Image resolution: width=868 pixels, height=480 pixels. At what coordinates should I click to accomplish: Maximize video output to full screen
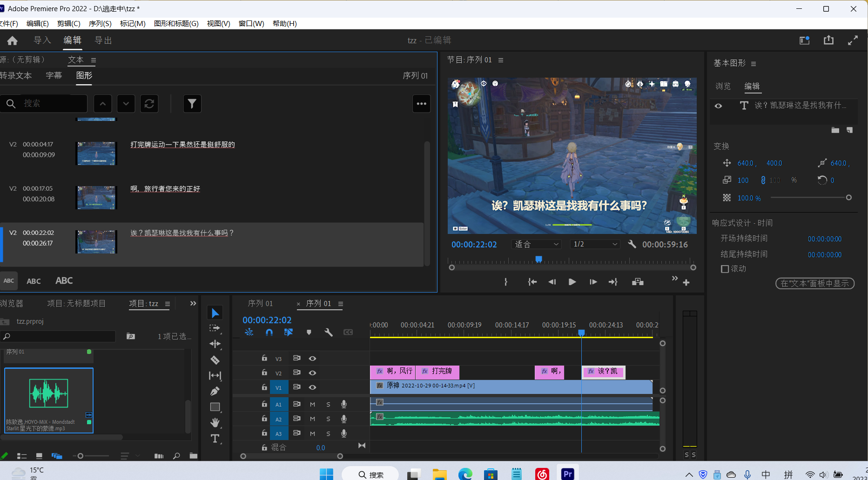pos(853,40)
